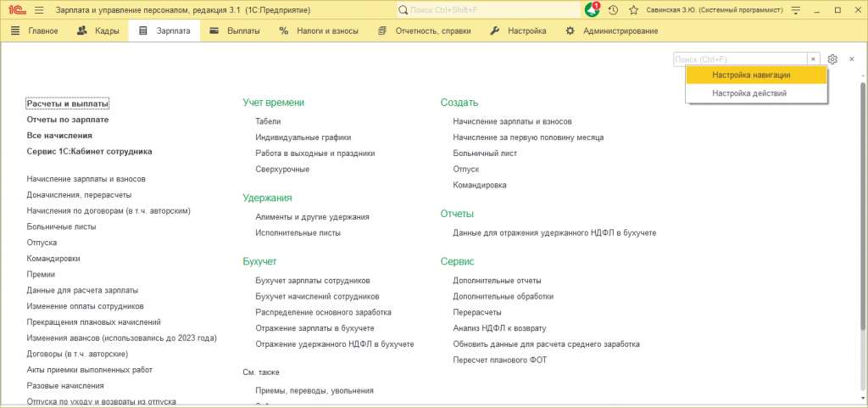Select Настройка навигации menu item

[756, 75]
